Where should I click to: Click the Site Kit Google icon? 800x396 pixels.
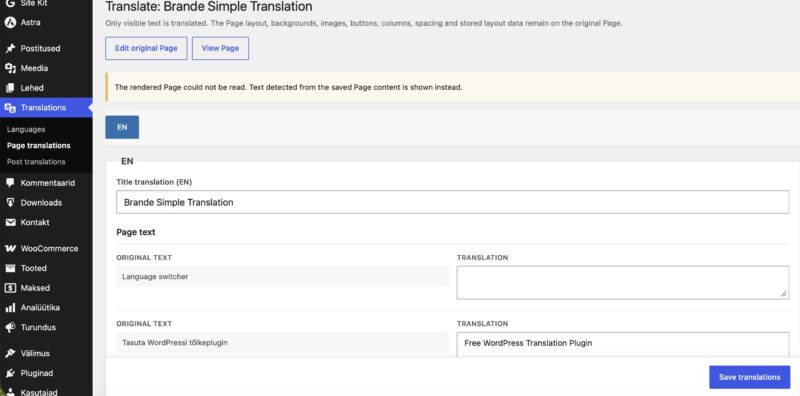click(x=10, y=3)
